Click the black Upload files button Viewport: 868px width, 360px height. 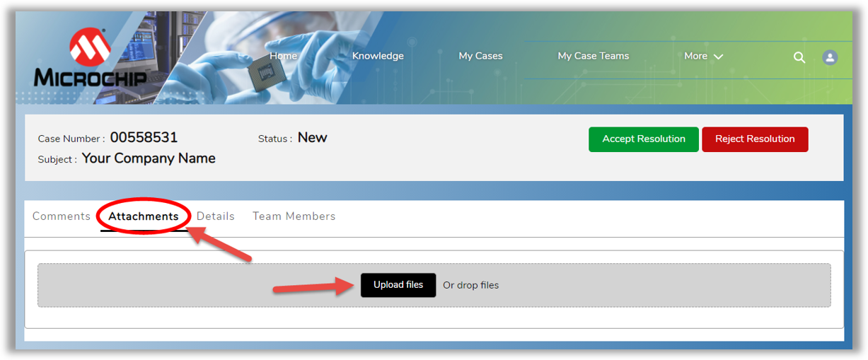398,285
